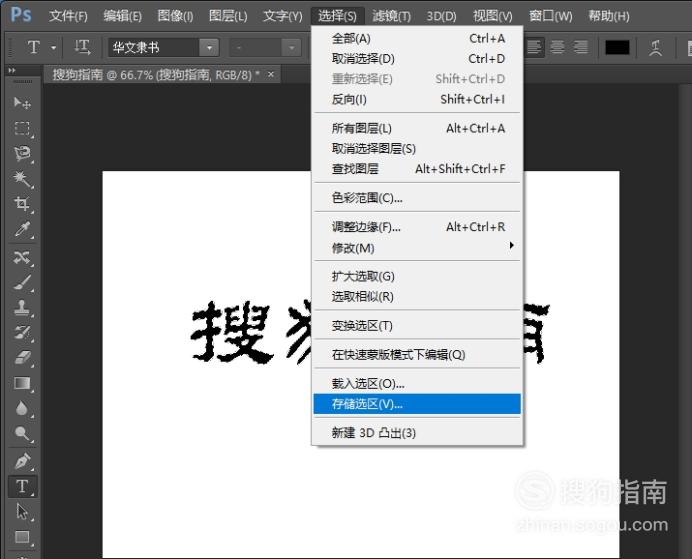Viewport: 692px width, 559px height.
Task: Choose 所有图层(L) menu item
Action: tap(417, 128)
